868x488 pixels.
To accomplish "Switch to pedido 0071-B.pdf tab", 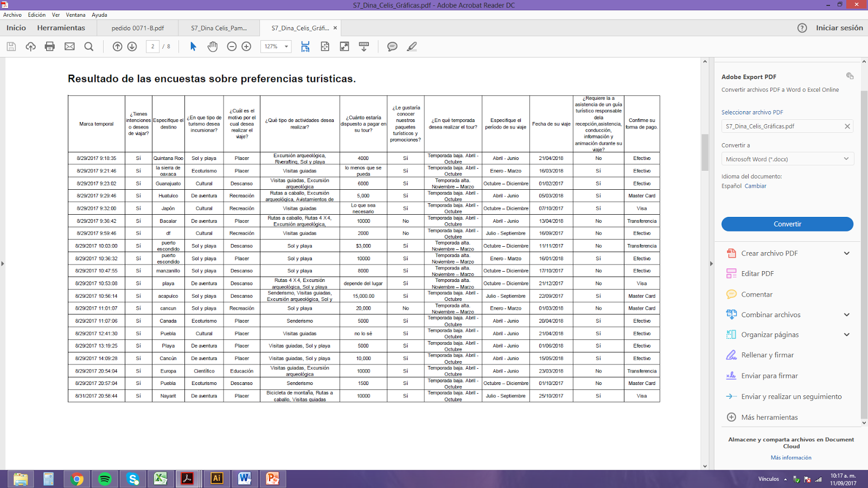I will [x=138, y=28].
